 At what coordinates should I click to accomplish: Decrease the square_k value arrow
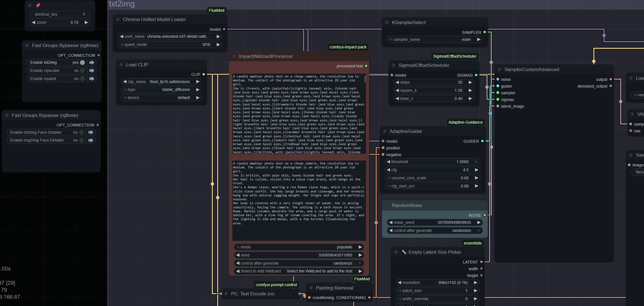point(397,90)
